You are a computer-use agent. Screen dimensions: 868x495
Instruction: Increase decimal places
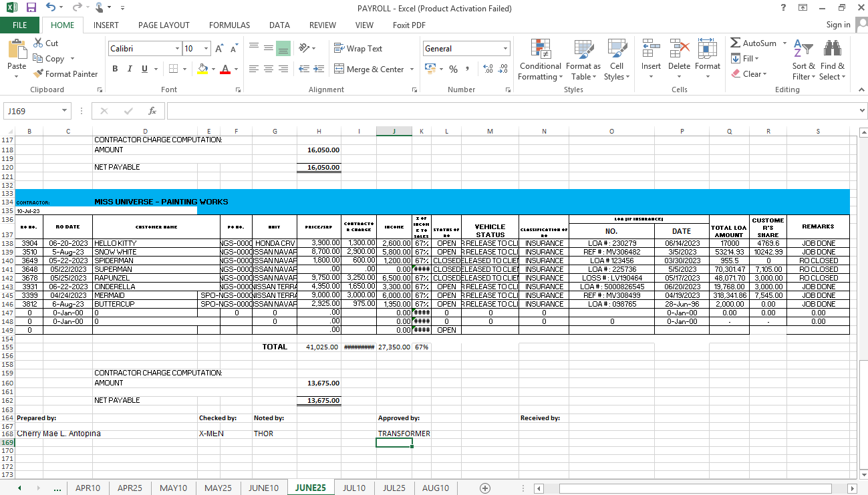click(487, 69)
